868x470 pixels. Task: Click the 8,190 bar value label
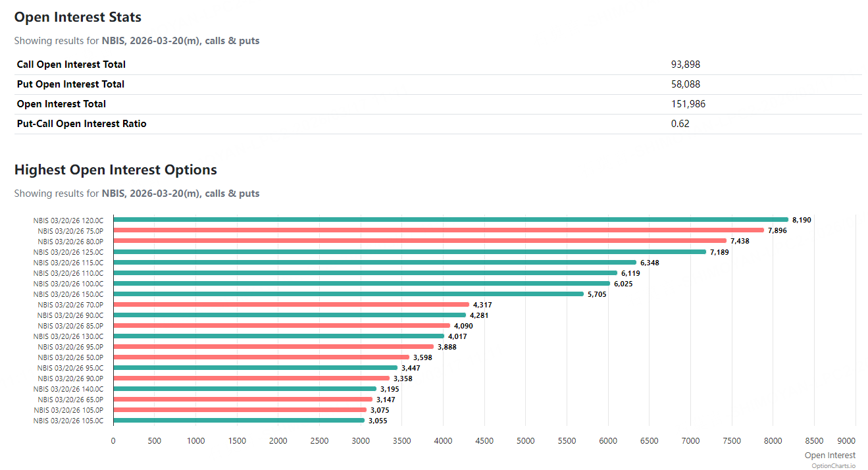(x=802, y=220)
